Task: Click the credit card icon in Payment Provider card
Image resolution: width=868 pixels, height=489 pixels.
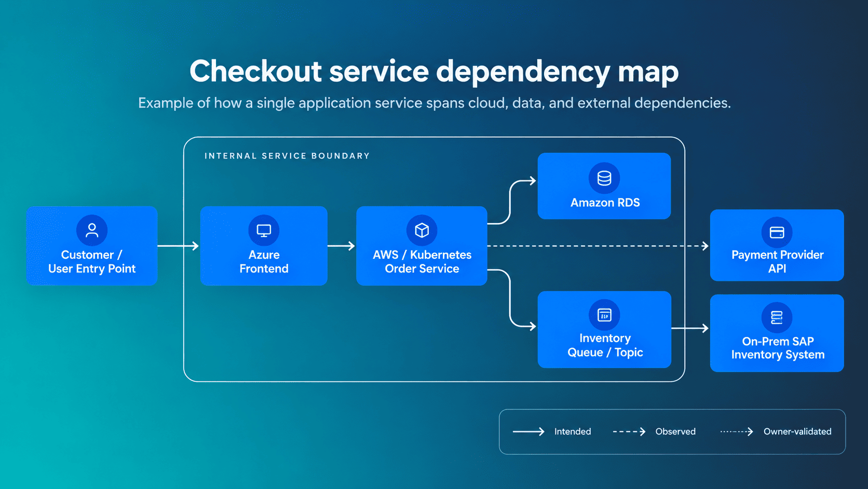Action: pos(777,232)
